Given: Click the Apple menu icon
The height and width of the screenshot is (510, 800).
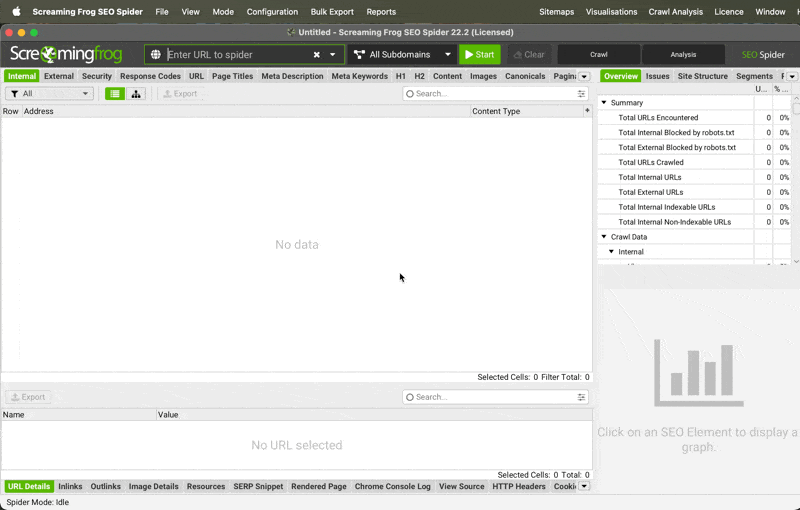Looking at the screenshot, I should tap(16, 12).
